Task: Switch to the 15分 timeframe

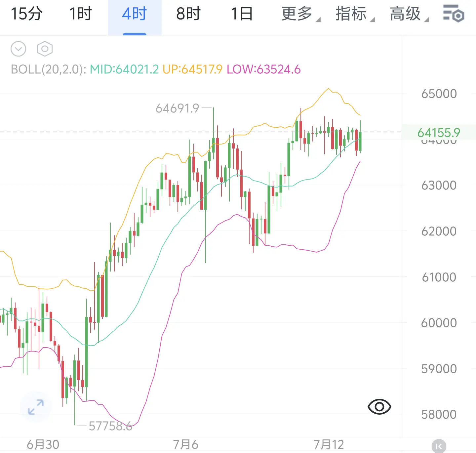Action: click(x=27, y=14)
